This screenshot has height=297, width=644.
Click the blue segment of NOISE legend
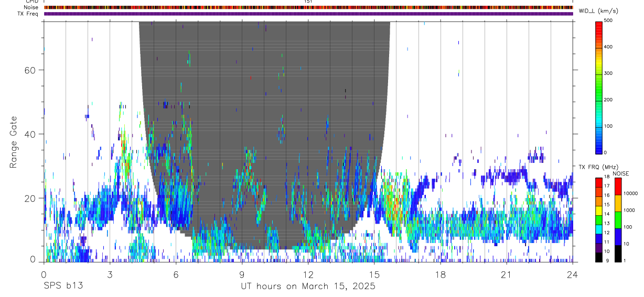pos(618,236)
